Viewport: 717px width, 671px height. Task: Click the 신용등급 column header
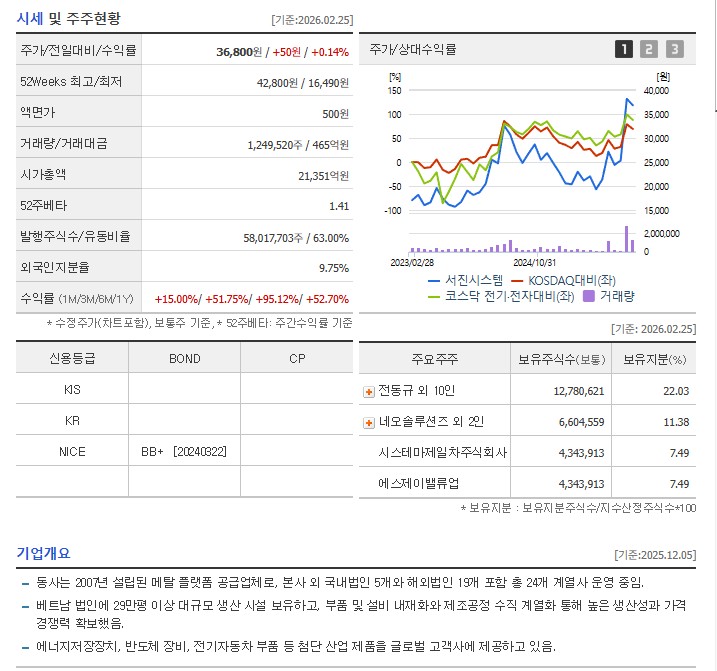pos(72,358)
